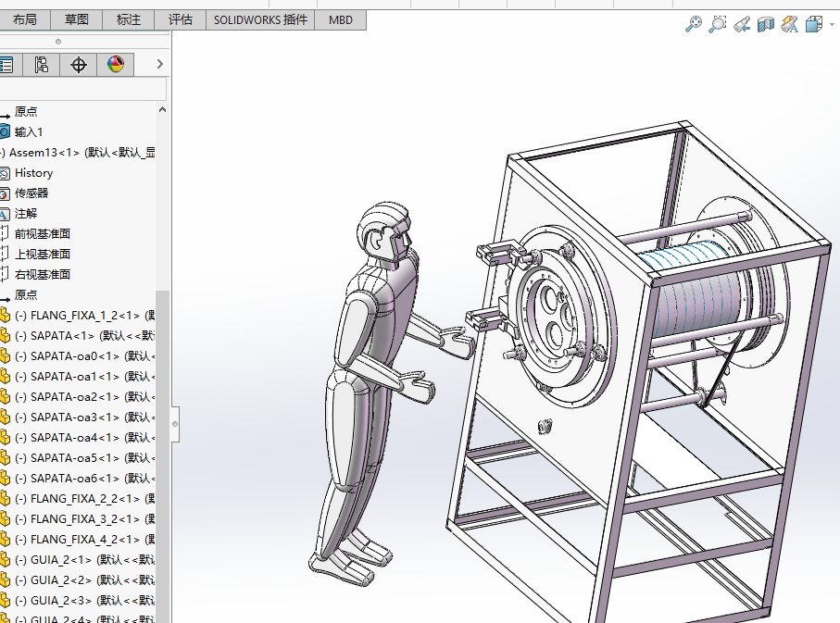Open the Dynamic Annotation Views icon
The width and height of the screenshot is (840, 623).
pyautogui.click(x=789, y=25)
